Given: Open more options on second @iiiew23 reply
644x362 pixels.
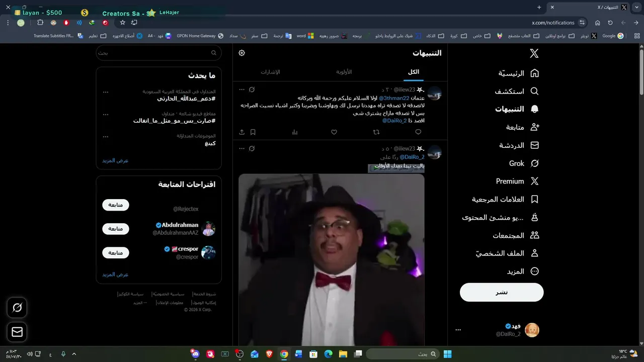Looking at the screenshot, I should 242,149.
